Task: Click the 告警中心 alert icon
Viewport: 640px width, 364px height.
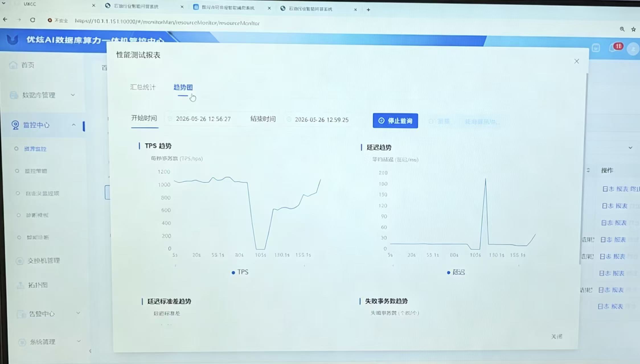Action: click(21, 314)
